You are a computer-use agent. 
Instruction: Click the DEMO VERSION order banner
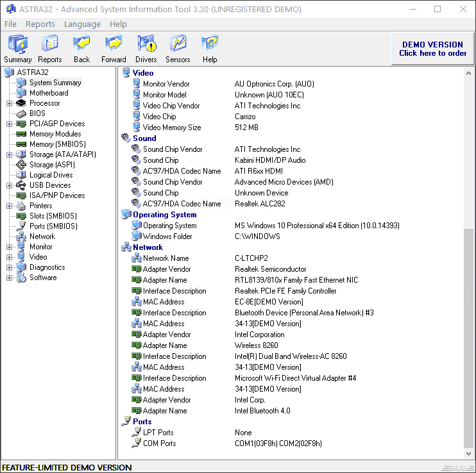(x=432, y=49)
